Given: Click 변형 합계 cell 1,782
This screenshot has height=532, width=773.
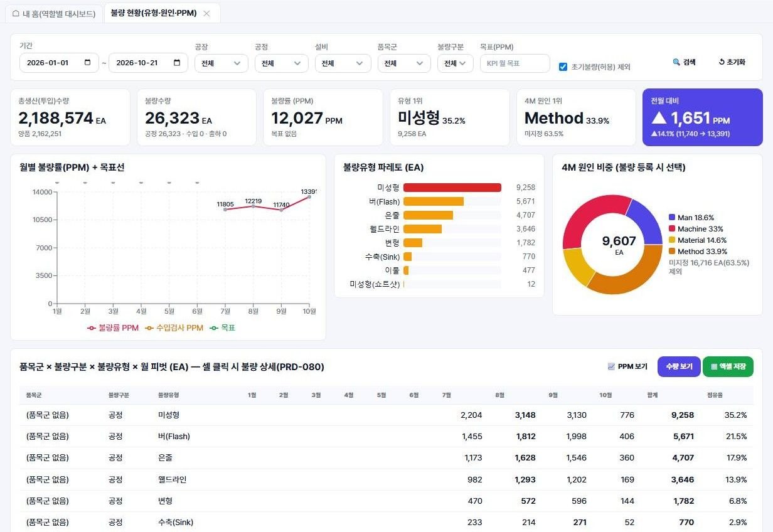Looking at the screenshot, I should pos(683,501).
